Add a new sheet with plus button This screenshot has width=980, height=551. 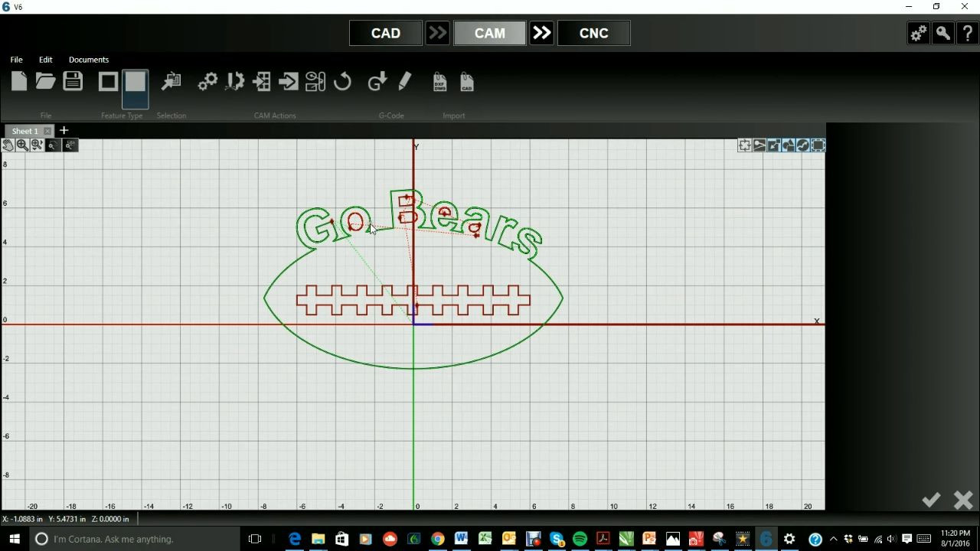point(64,131)
